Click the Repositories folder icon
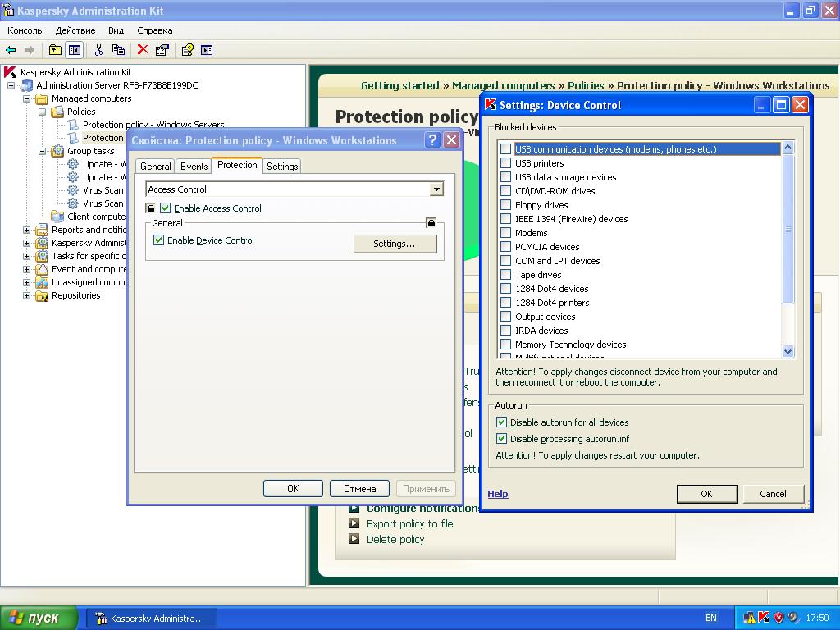Viewport: 840px width, 630px height. [x=42, y=295]
